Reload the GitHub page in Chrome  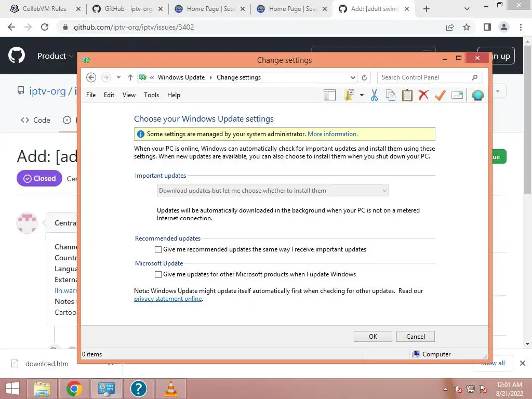45,27
